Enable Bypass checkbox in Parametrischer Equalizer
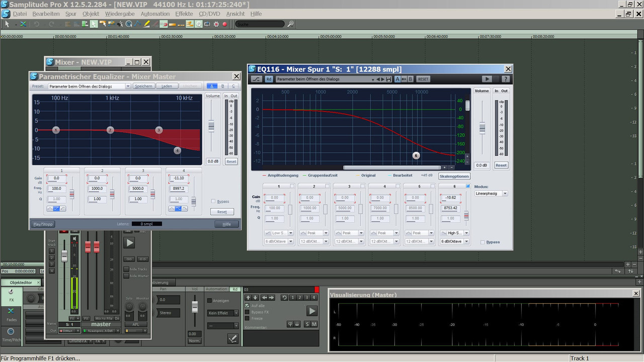 214,201
